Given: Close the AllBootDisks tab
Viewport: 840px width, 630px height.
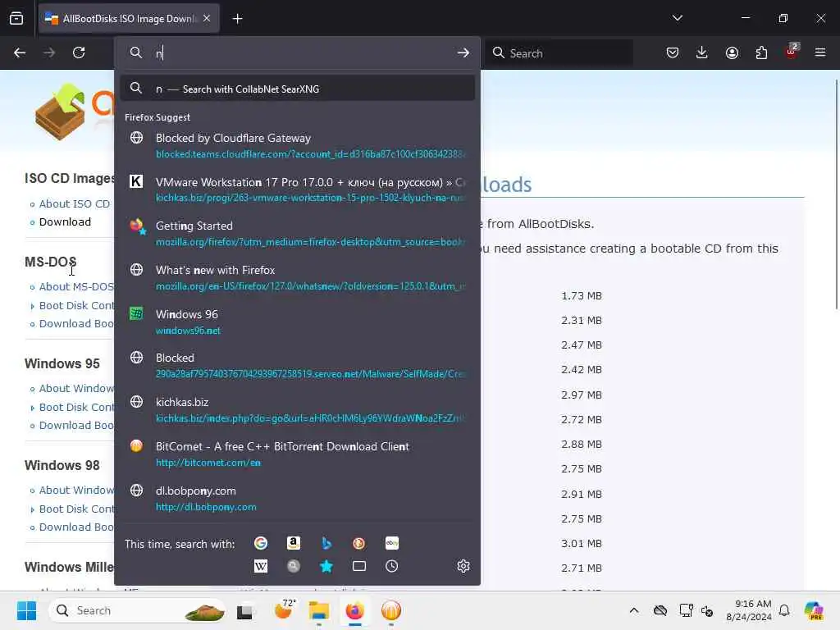Looking at the screenshot, I should tap(207, 18).
